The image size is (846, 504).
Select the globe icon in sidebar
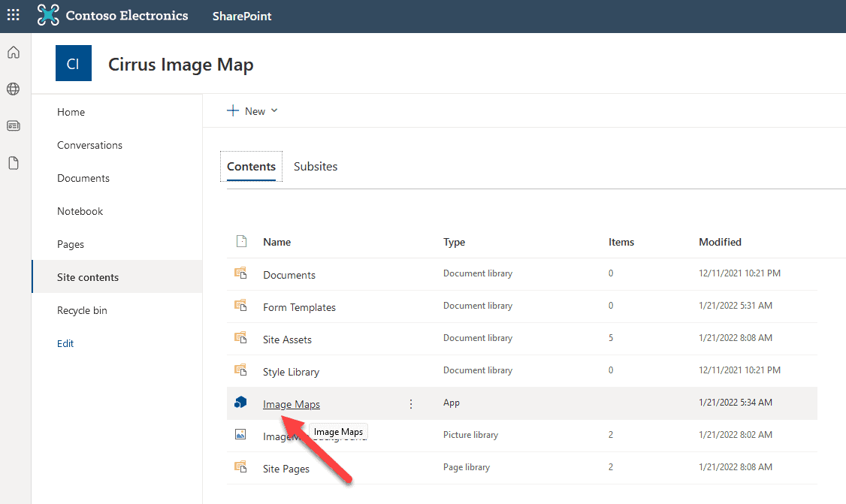[13, 89]
